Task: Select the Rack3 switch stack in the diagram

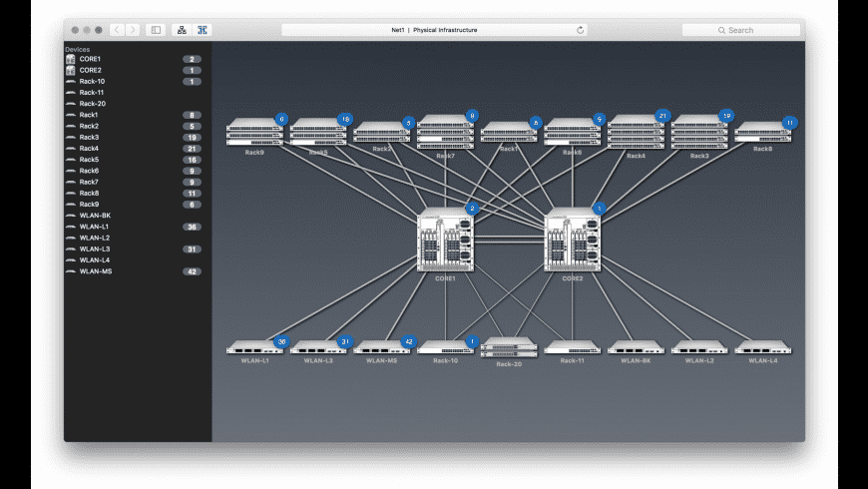Action: coord(699,132)
